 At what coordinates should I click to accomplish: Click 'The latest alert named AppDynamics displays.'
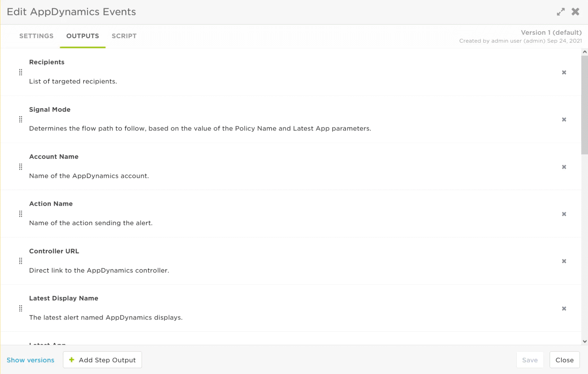[106, 318]
